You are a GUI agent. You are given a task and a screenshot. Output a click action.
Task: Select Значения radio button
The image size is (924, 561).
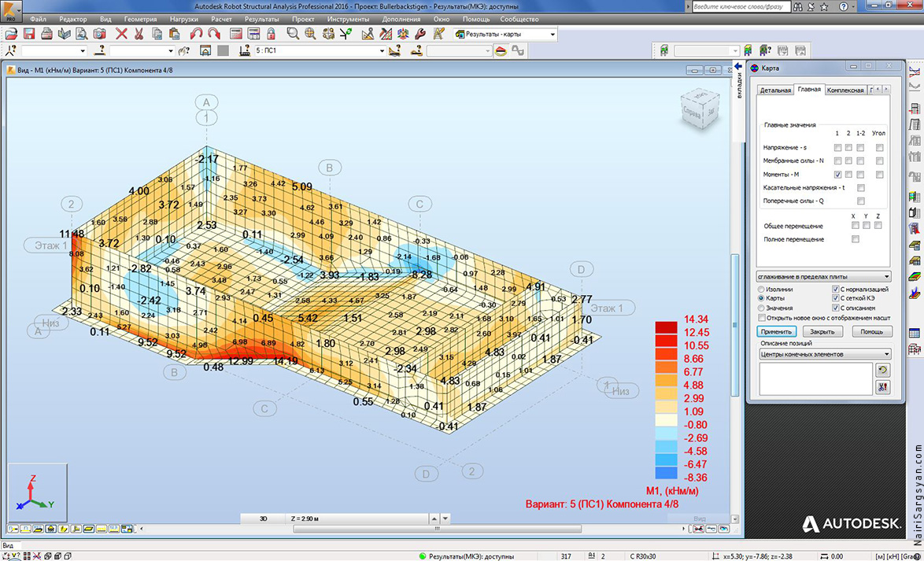[x=763, y=308]
